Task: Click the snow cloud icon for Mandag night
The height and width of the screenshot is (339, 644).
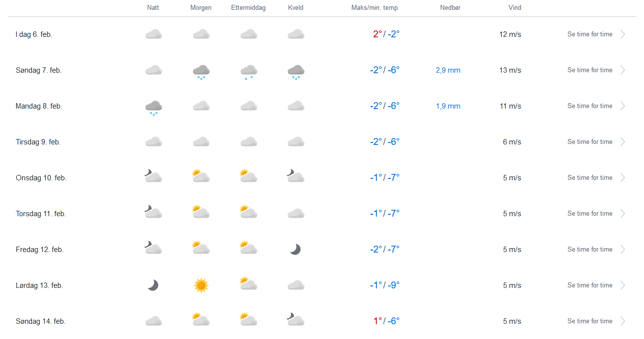Action: (154, 107)
